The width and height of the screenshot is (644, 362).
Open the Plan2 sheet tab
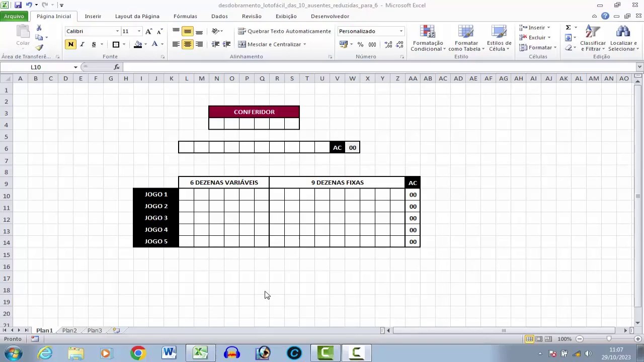[69, 330]
